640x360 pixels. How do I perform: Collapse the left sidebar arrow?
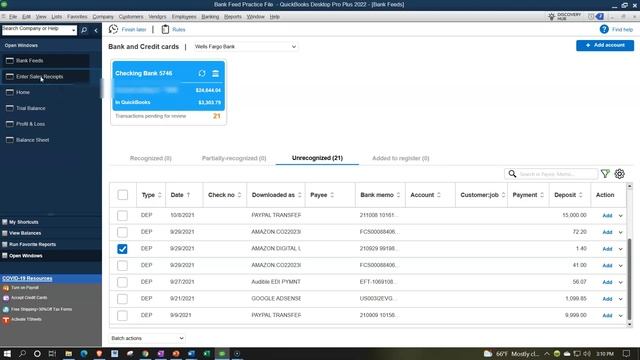[x=96, y=30]
